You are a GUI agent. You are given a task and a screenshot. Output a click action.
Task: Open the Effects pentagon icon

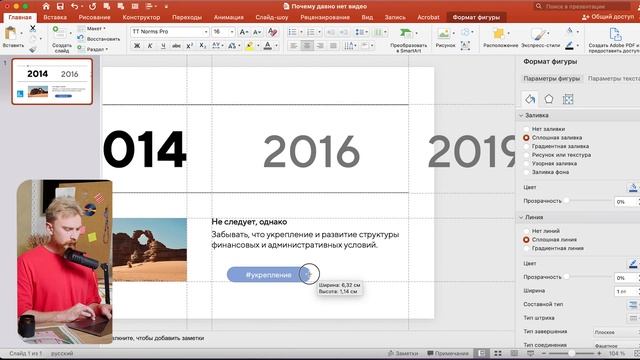[549, 99]
